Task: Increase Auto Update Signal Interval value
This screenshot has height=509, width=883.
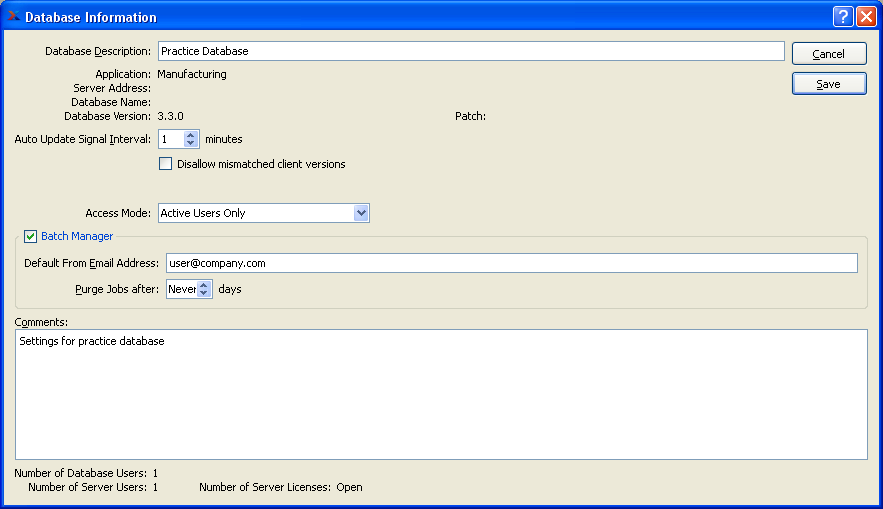Action: click(191, 135)
